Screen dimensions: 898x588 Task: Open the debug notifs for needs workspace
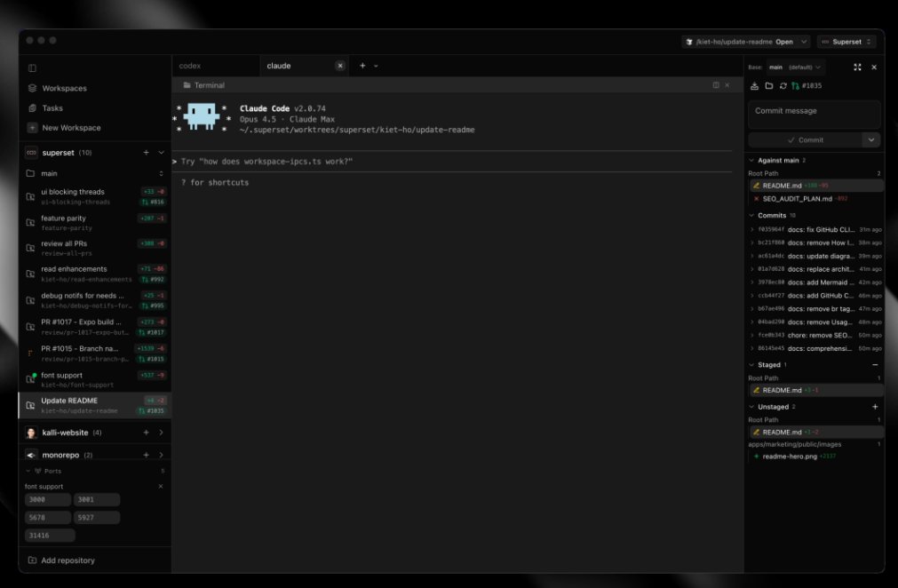point(94,300)
